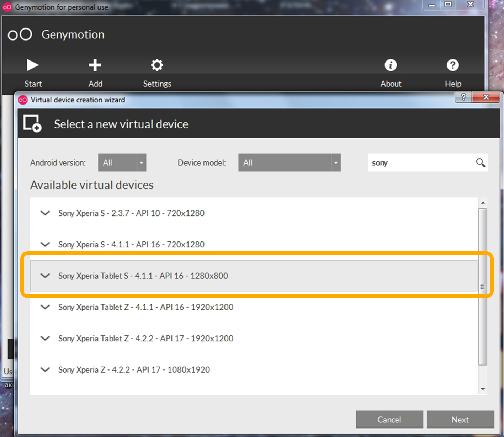Click the device list scrollbar thumb
Screen dimensions: 504x437
(483, 287)
